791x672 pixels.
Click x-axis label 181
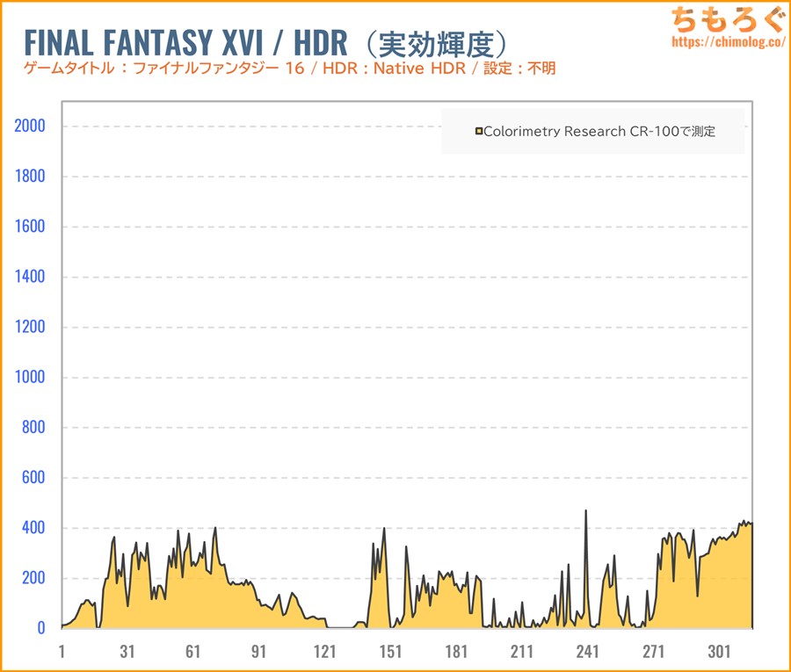(456, 651)
